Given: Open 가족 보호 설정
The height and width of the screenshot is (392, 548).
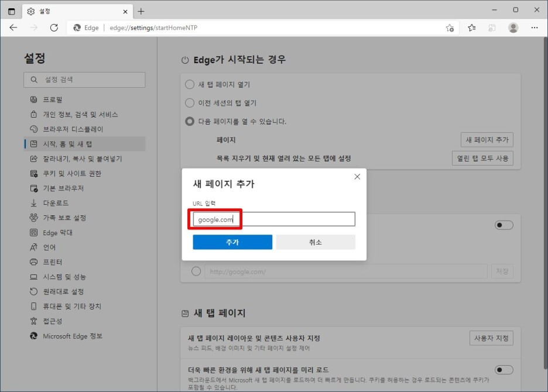Looking at the screenshot, I should pos(84,218).
